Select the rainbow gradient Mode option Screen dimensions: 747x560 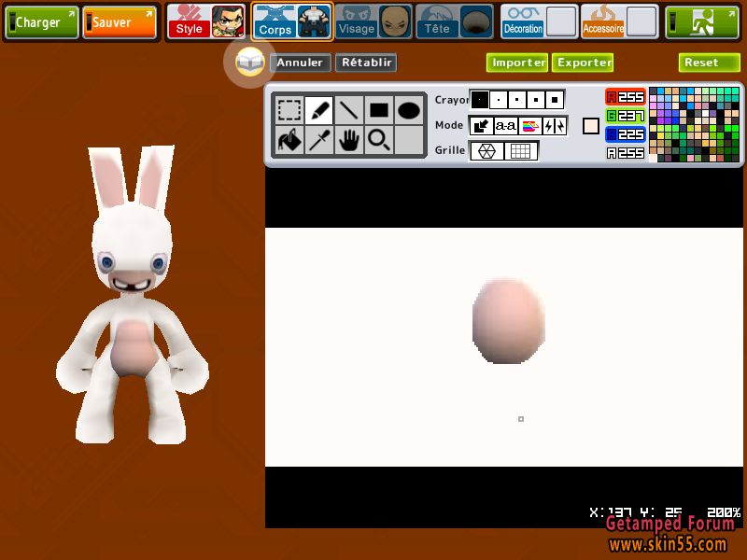tap(529, 126)
